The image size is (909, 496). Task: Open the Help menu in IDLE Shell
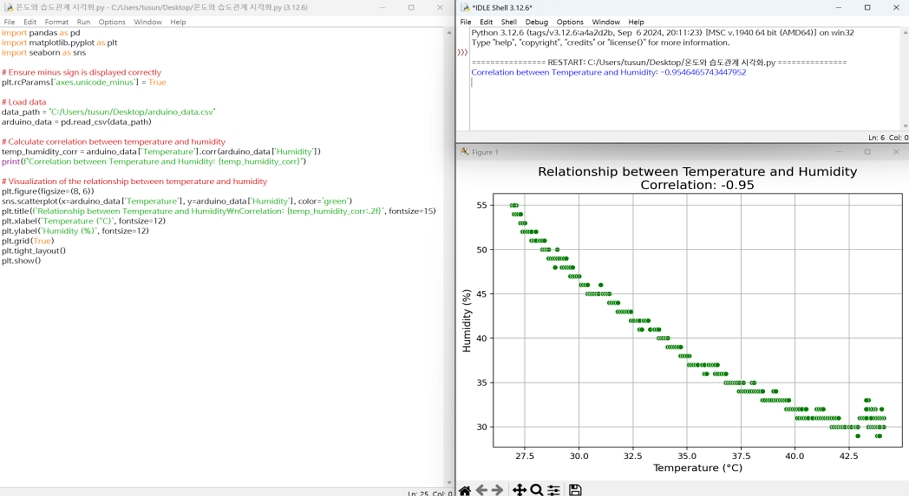636,22
